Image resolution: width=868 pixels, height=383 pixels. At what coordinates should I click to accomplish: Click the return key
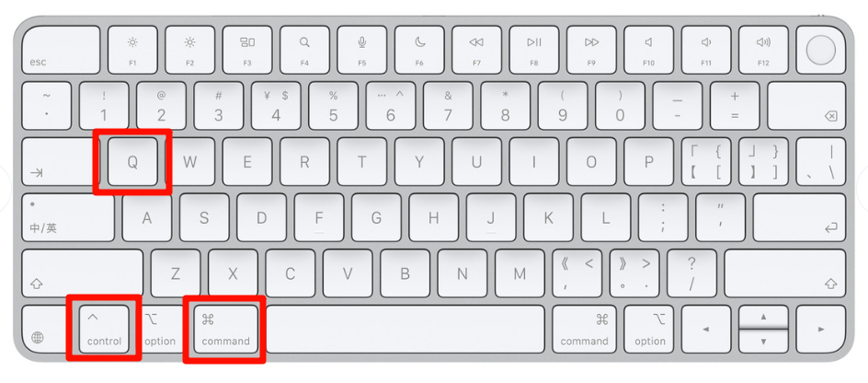(799, 217)
